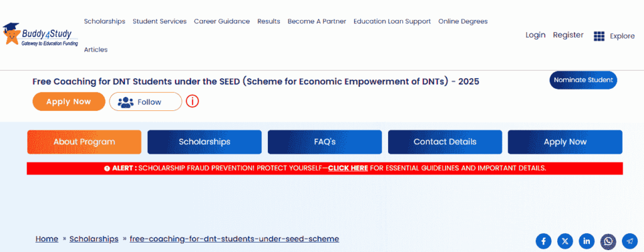Click the Nominate Student button
The image size is (644, 252).
pyautogui.click(x=583, y=80)
